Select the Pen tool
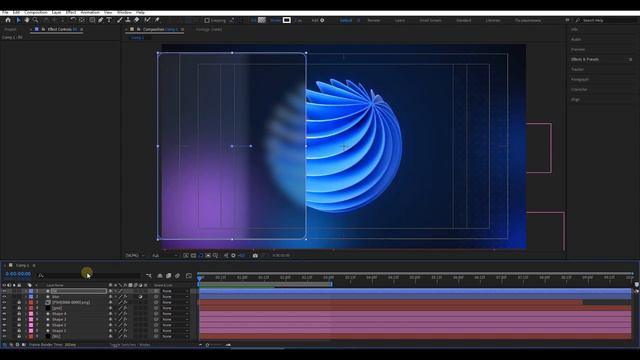This screenshot has height=360, width=640. point(101,20)
